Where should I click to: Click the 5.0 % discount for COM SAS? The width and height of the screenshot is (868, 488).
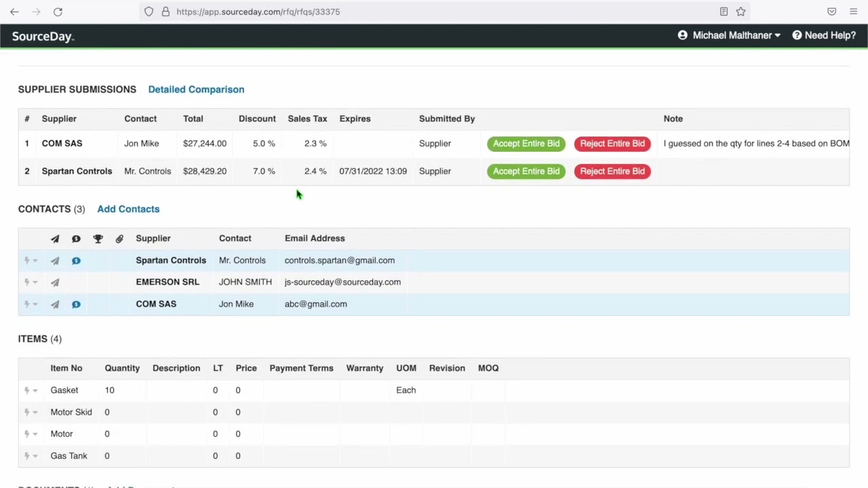click(264, 144)
